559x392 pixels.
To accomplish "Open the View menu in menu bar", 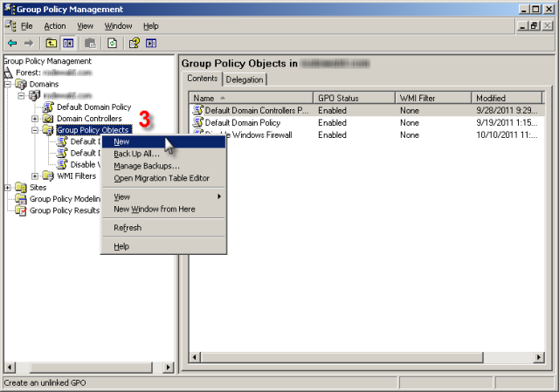I will click(86, 26).
